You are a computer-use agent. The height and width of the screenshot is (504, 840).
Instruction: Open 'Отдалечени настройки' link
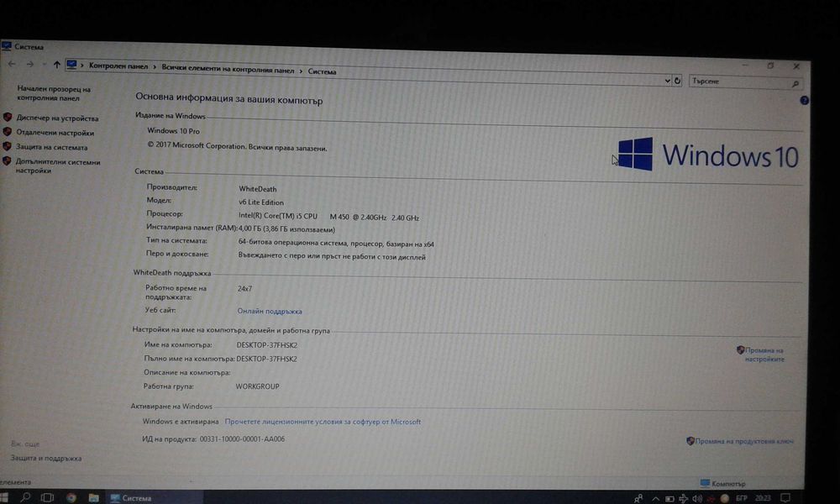pyautogui.click(x=55, y=132)
